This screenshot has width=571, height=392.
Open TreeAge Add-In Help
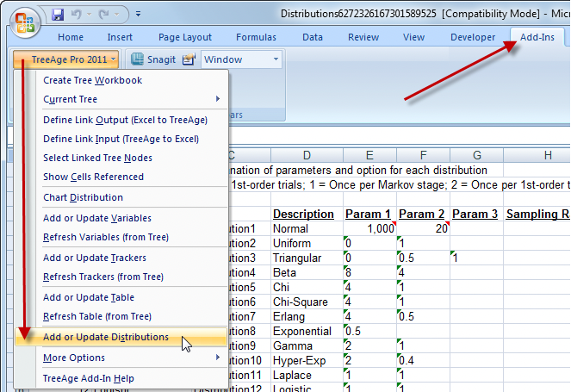tap(121, 378)
